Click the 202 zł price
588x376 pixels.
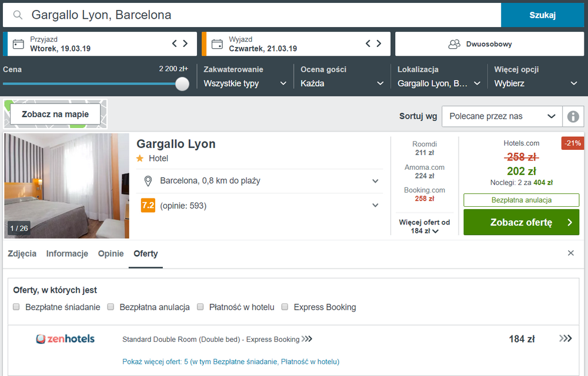[x=521, y=171]
